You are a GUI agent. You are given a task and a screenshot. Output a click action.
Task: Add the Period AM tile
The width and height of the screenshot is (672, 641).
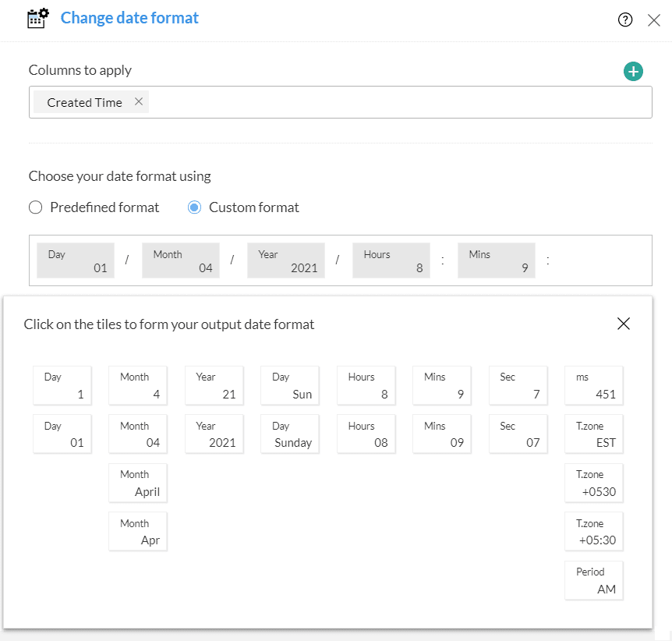[594, 581]
